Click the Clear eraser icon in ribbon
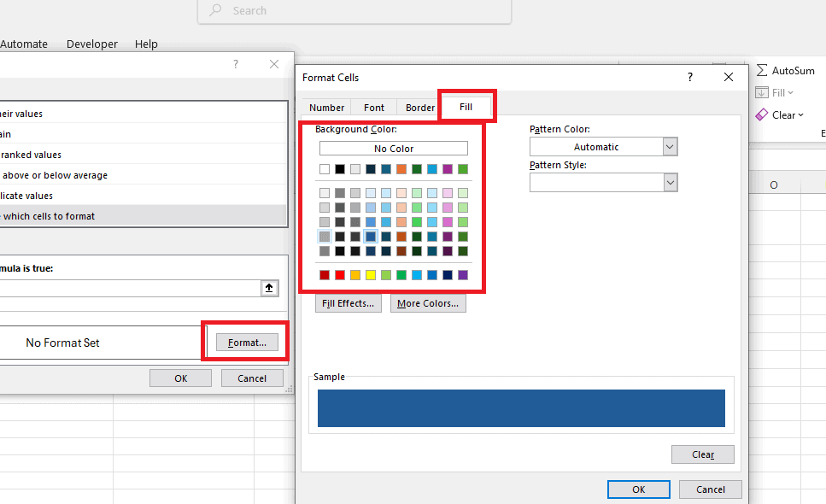Screen dimensions: 826x504 tap(762, 114)
